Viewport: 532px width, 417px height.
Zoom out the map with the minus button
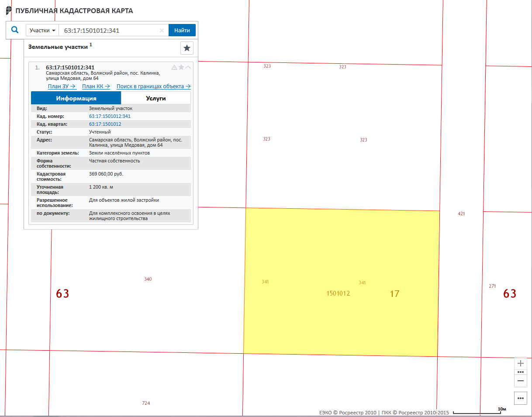(520, 381)
